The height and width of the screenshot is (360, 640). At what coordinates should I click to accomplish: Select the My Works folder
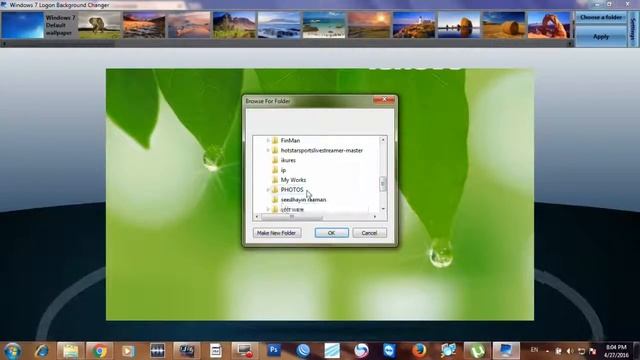point(293,180)
